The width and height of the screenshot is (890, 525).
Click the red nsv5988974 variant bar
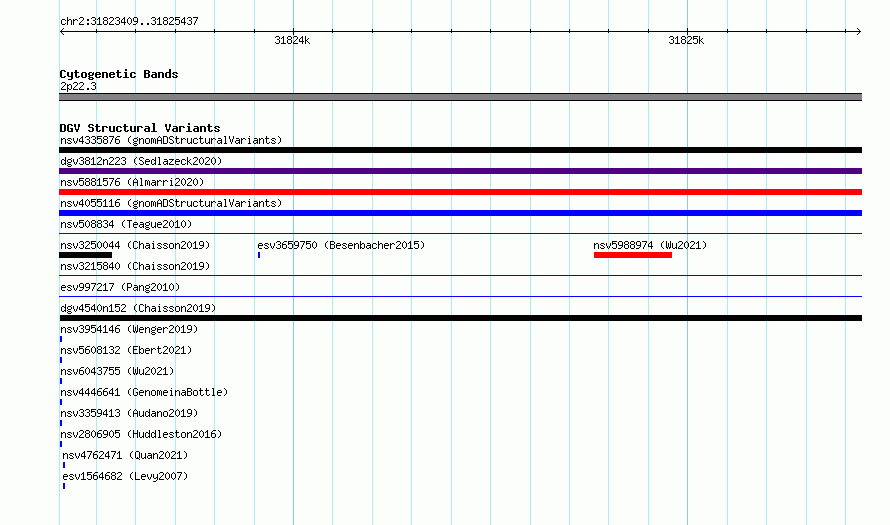click(633, 255)
